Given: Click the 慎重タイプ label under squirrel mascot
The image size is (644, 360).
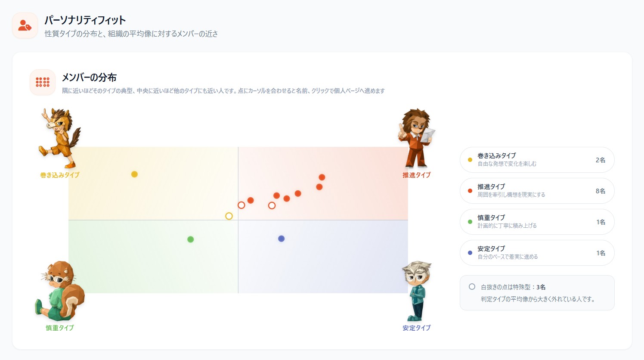Looking at the screenshot, I should coord(60,328).
